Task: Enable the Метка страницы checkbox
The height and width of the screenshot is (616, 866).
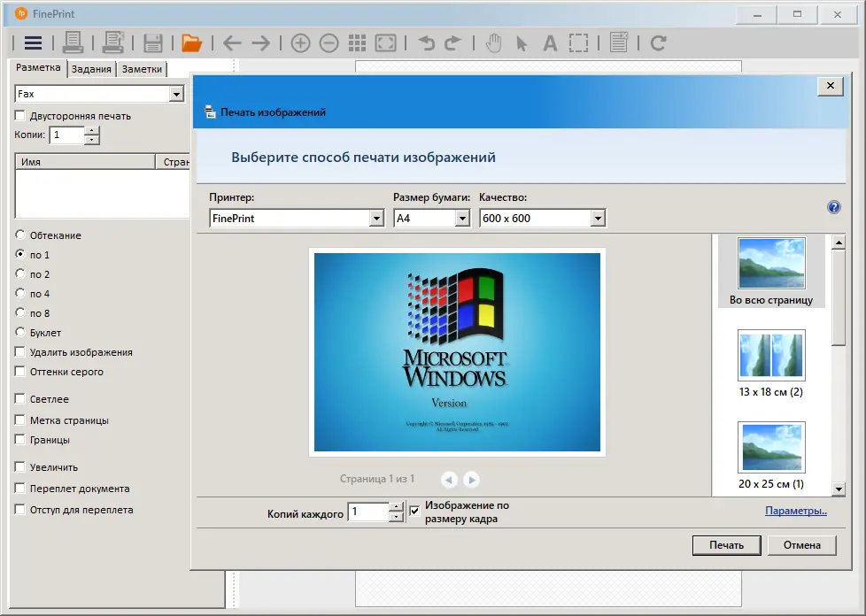Action: click(x=20, y=420)
